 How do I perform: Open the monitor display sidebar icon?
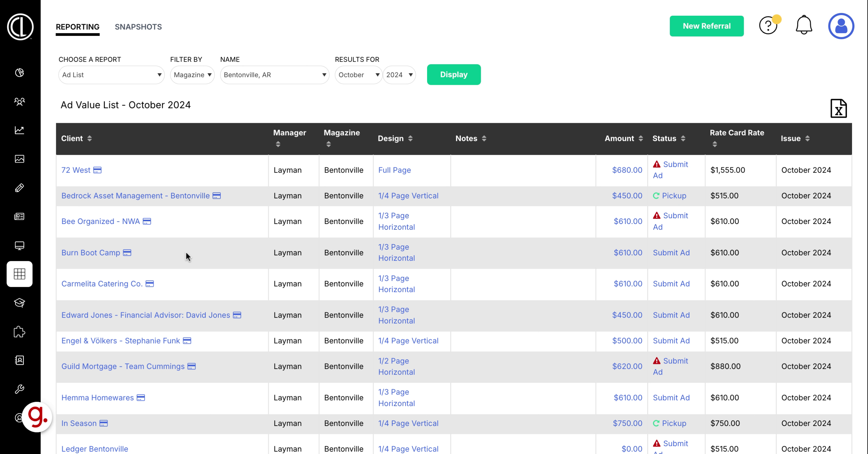[x=20, y=245]
